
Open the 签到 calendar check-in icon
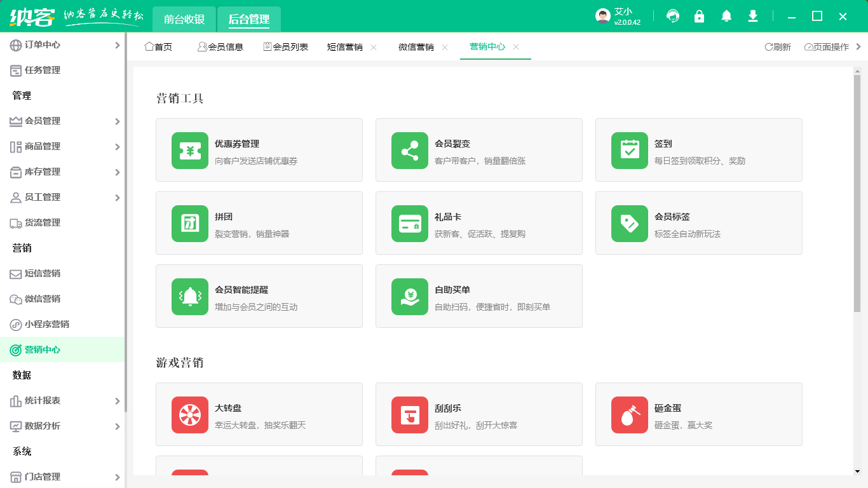pos(629,150)
